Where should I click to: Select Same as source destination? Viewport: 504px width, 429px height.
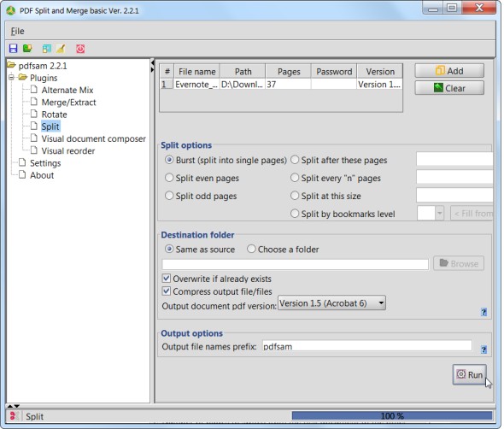tap(169, 249)
